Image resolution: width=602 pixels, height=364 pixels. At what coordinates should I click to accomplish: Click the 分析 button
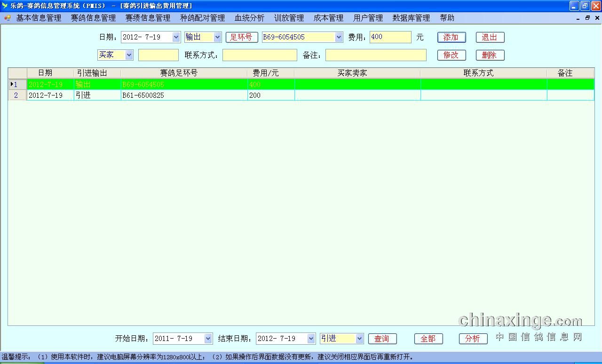pos(473,339)
